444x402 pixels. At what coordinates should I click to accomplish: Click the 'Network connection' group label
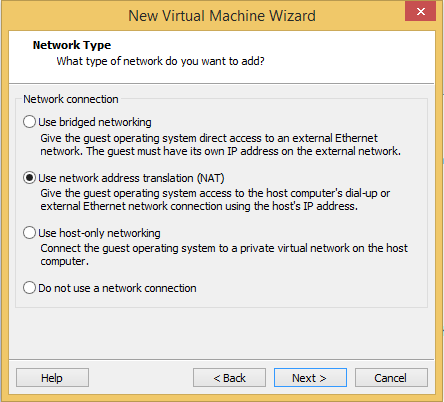[x=71, y=99]
